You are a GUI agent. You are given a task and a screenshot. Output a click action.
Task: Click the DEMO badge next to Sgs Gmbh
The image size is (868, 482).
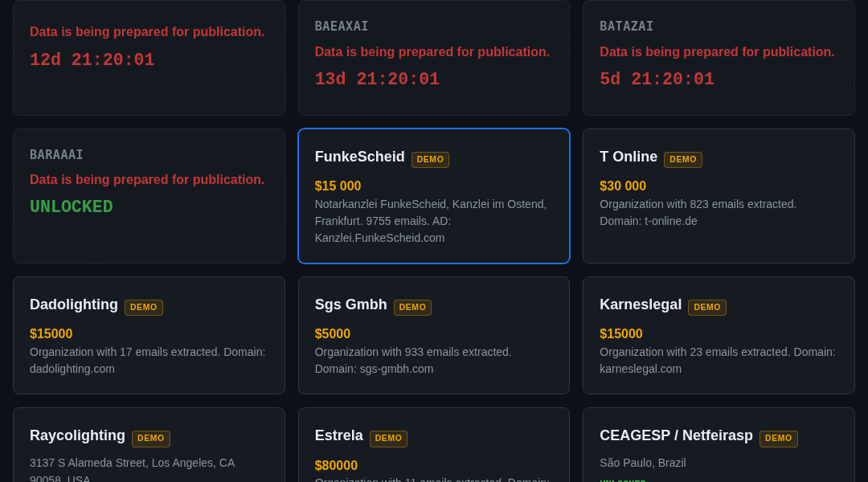point(412,307)
